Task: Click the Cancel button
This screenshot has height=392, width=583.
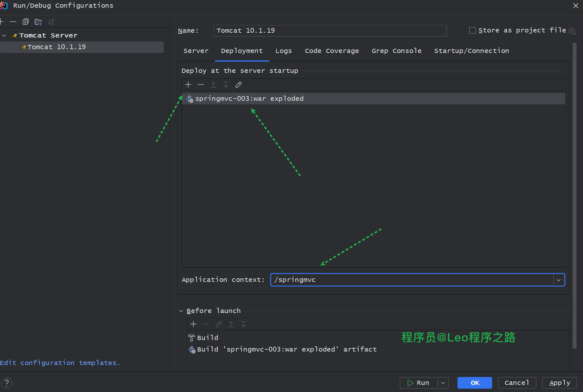Action: click(x=517, y=383)
